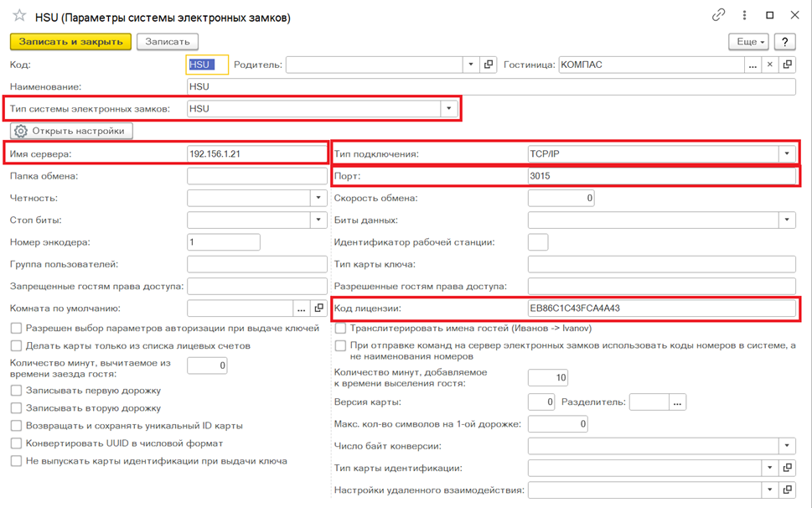The height and width of the screenshot is (508, 812).
Task: Copy link using the chain icon
Action: (718, 15)
